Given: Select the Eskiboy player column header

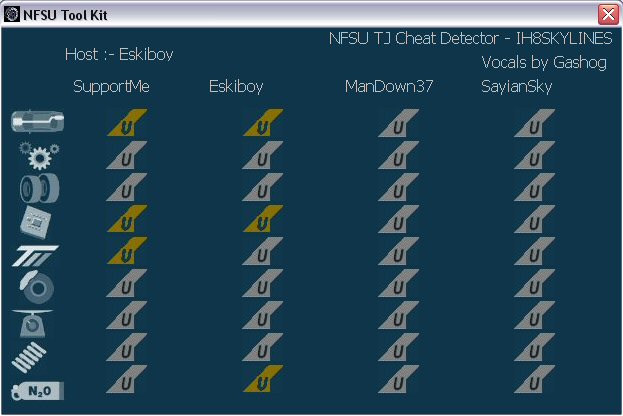Looking at the screenshot, I should (x=236, y=87).
